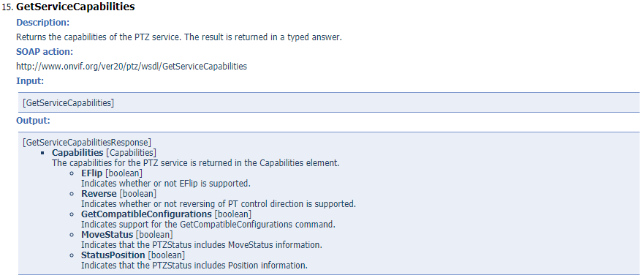Click the SOAP action URL text
This screenshot has height=278, width=644.
pyautogui.click(x=132, y=67)
